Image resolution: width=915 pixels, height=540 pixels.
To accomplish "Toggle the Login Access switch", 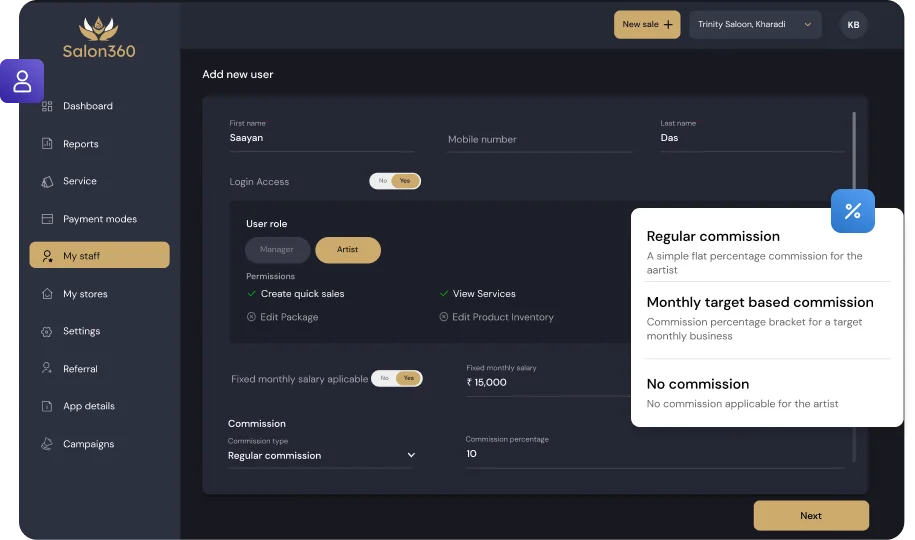I will point(395,181).
